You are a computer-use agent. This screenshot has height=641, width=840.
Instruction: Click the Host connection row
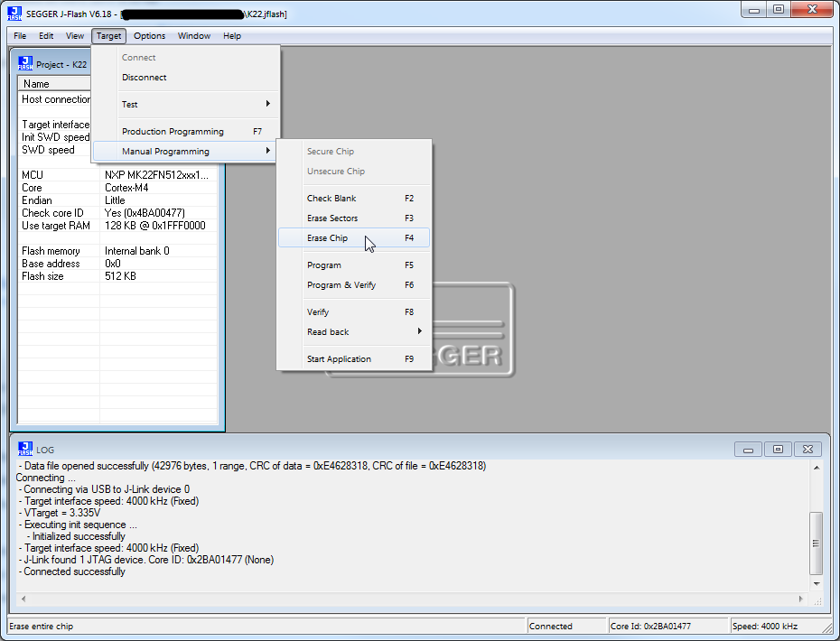tap(54, 99)
